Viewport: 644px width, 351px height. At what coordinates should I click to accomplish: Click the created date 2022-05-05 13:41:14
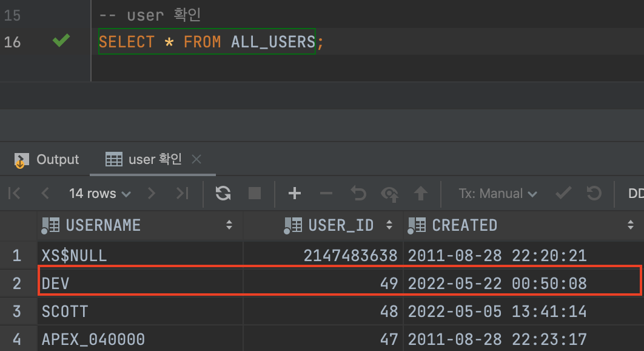(524, 312)
